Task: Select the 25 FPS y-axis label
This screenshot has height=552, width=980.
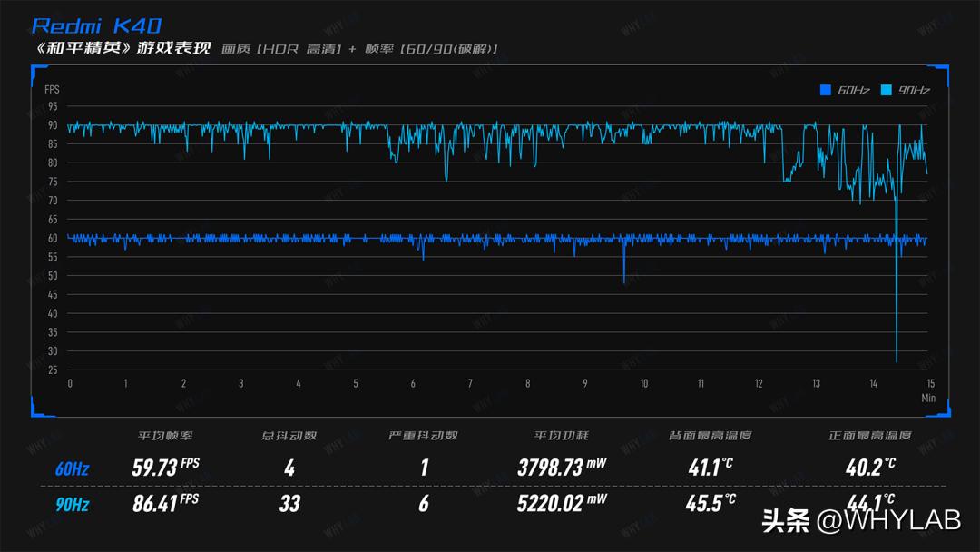Action: tap(53, 370)
